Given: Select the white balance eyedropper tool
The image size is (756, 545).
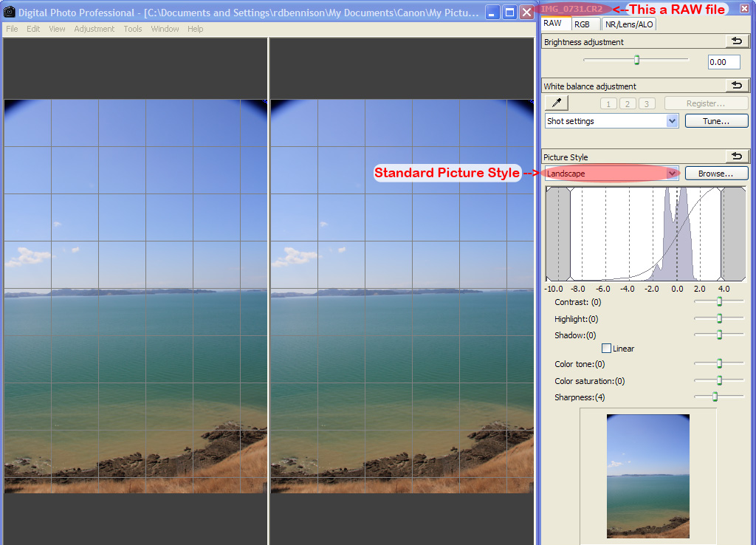Looking at the screenshot, I should pos(555,103).
